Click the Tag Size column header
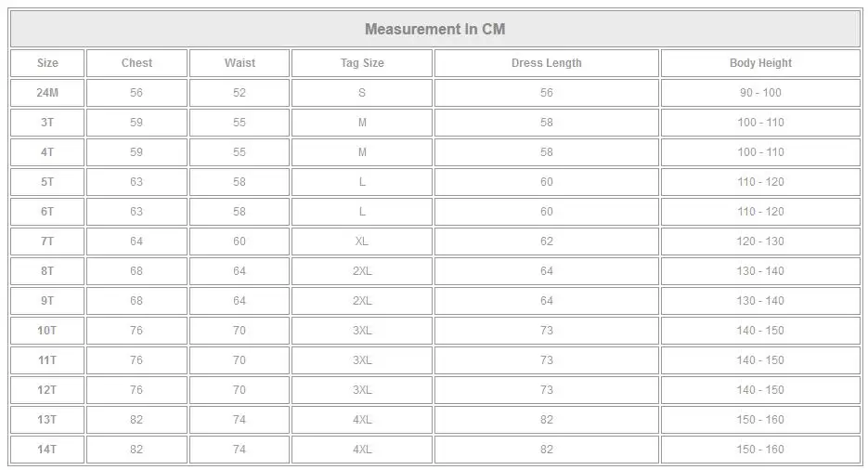 (x=362, y=63)
